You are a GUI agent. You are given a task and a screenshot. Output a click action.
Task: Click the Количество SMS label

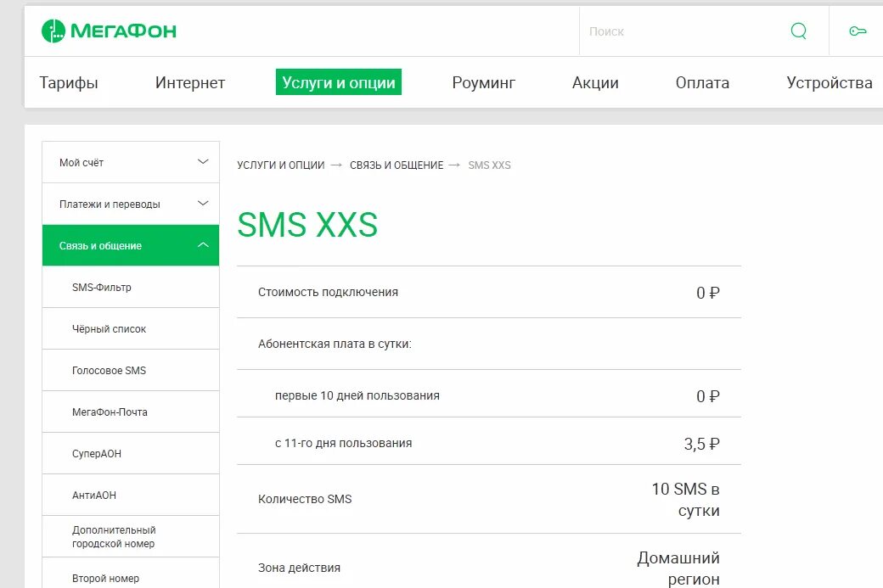pyautogui.click(x=305, y=499)
